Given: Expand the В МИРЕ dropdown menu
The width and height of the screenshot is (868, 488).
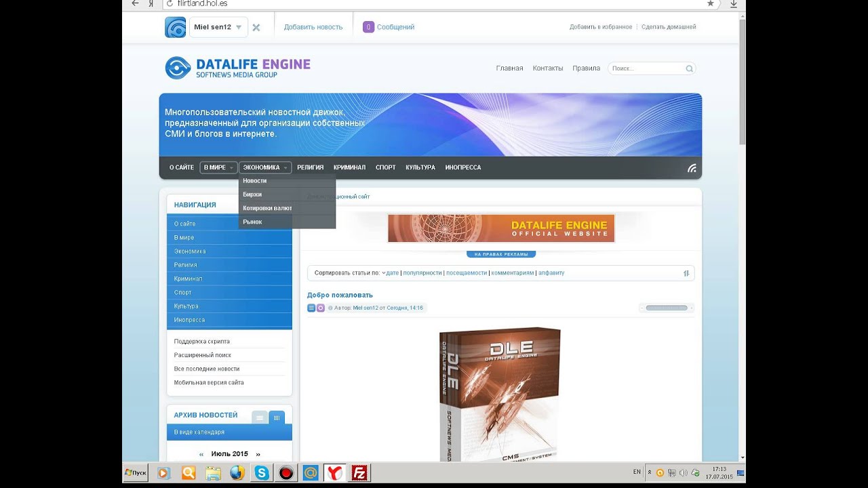Looking at the screenshot, I should click(218, 167).
